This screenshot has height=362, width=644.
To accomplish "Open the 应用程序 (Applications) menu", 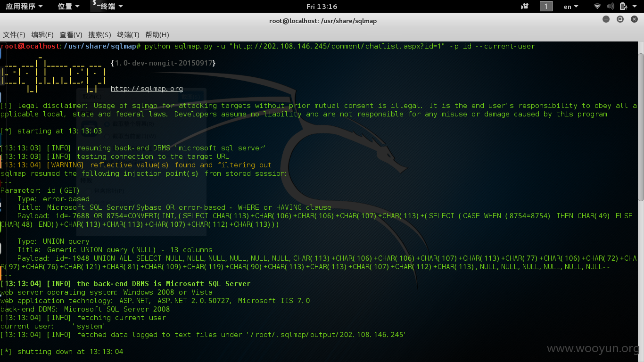I will click(24, 6).
